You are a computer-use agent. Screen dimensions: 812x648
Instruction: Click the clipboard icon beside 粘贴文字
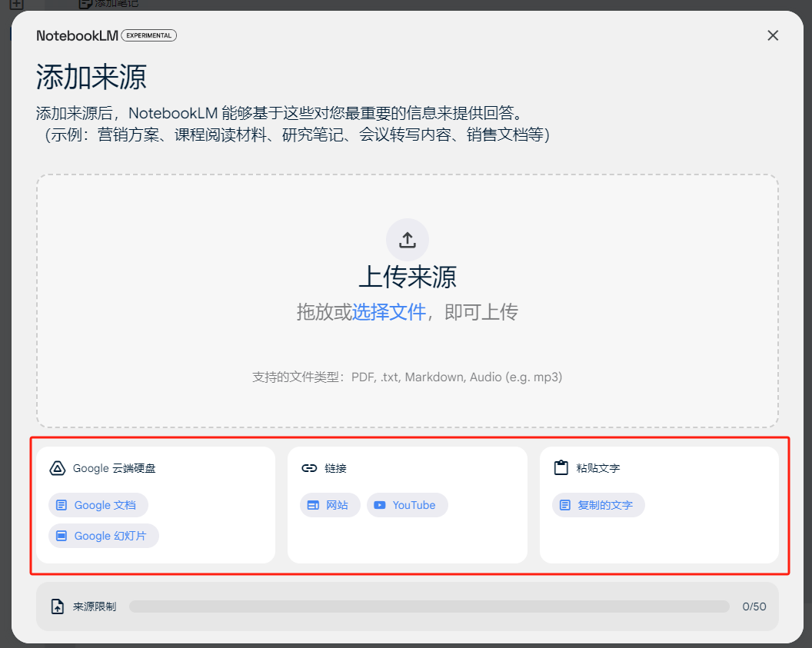[561, 468]
